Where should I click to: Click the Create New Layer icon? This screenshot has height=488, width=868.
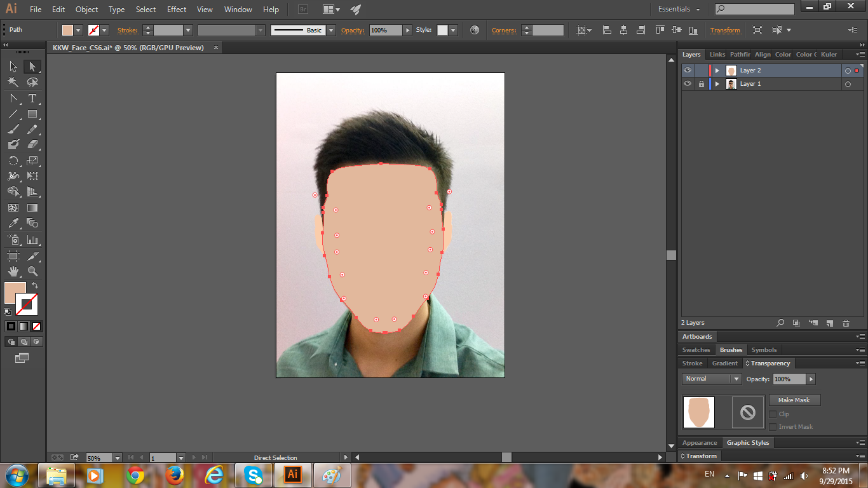(x=829, y=323)
